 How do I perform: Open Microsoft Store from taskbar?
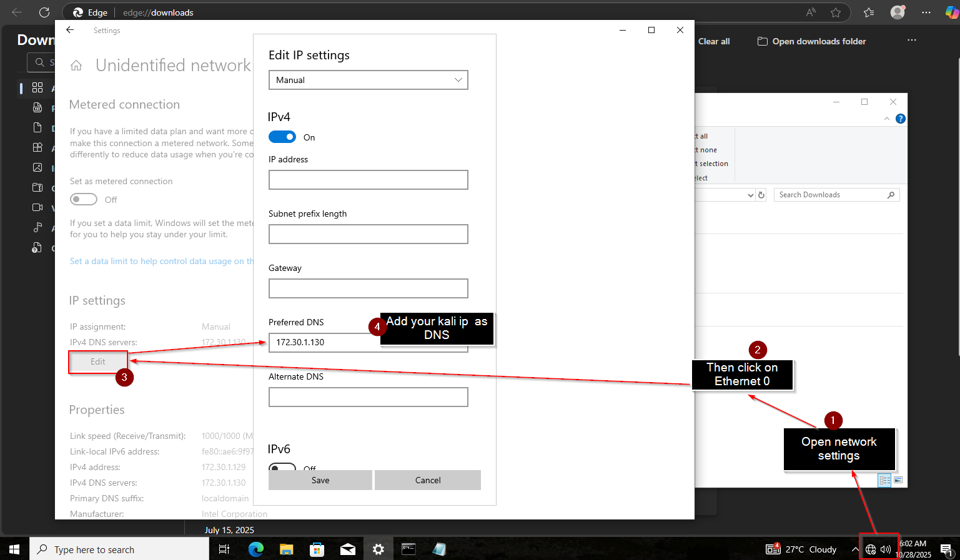pyautogui.click(x=317, y=549)
